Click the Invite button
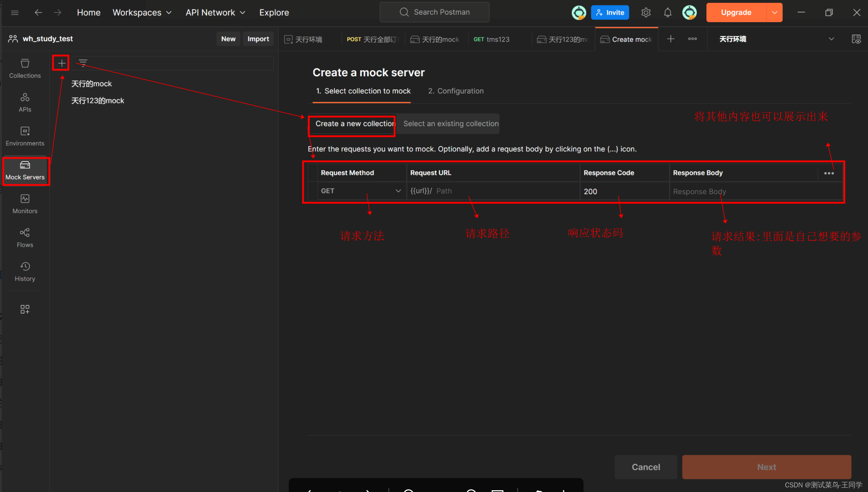The image size is (868, 492). tap(610, 12)
